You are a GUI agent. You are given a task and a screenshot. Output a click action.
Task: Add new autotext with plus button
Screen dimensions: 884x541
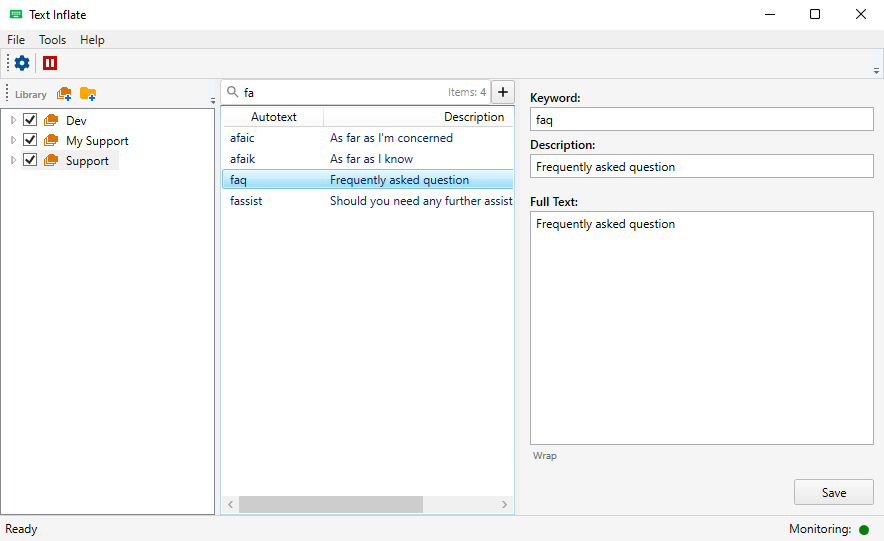pos(503,92)
